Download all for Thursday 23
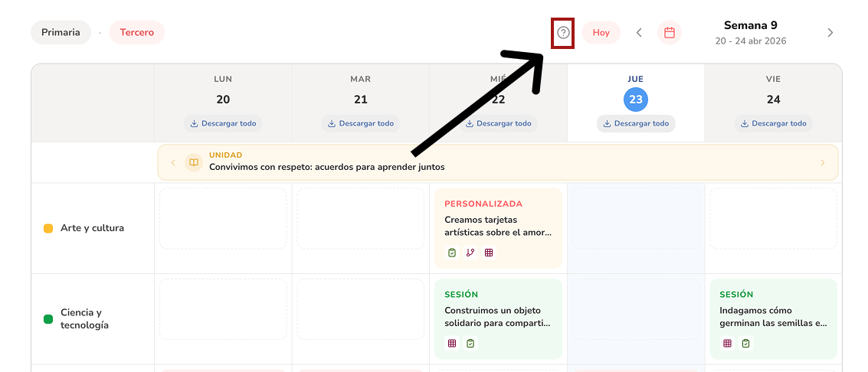Screen dimensions: 868x372 pos(636,123)
